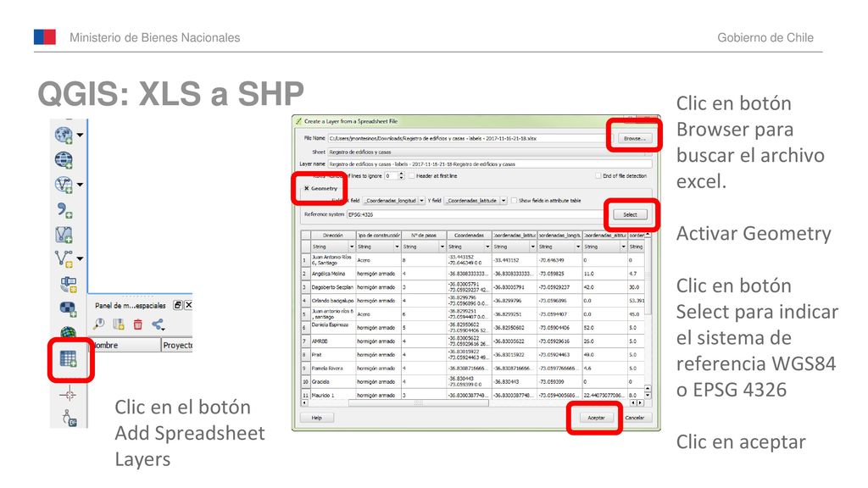Click cell 'Prat' in row 8
The image size is (868, 488).
[x=332, y=355]
